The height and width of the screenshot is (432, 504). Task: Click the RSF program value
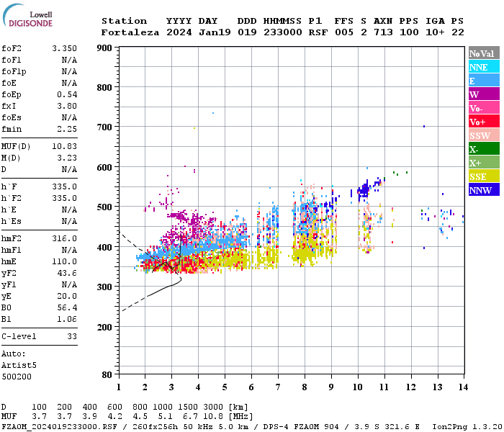pos(318,32)
